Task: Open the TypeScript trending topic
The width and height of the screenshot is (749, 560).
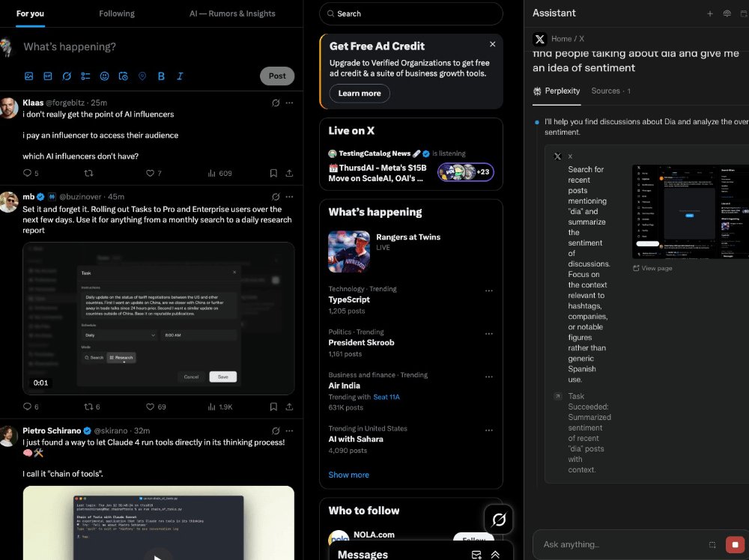Action: coord(349,299)
